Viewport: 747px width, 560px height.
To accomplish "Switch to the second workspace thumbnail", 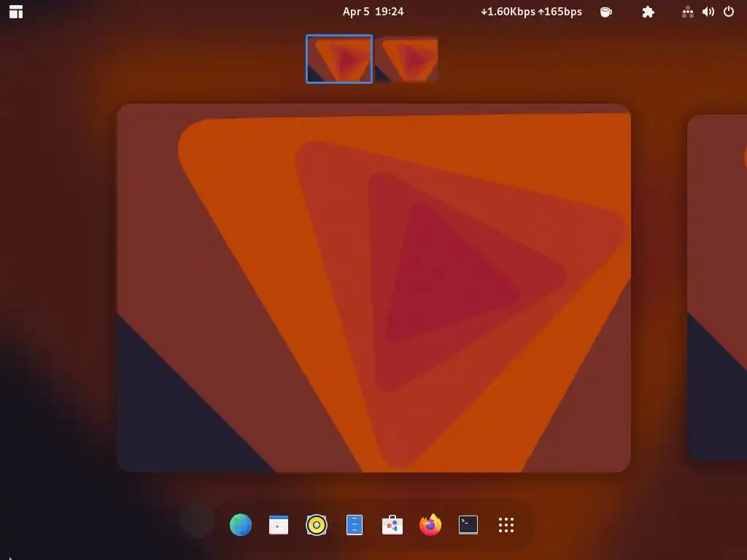I will pyautogui.click(x=406, y=59).
